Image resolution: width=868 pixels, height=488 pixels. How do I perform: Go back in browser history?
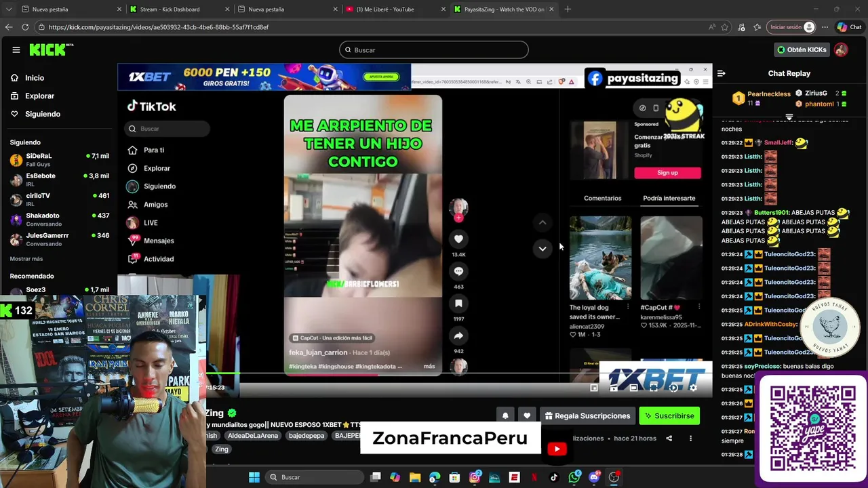point(8,27)
